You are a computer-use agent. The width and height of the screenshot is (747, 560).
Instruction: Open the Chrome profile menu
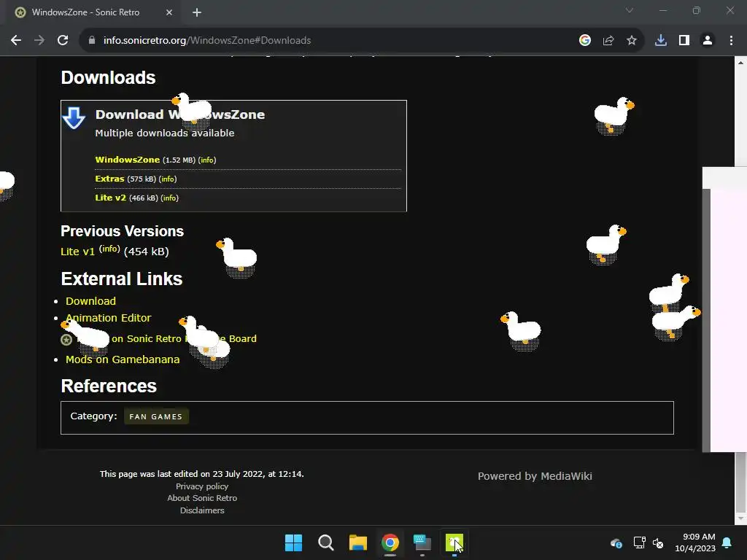(x=708, y=41)
